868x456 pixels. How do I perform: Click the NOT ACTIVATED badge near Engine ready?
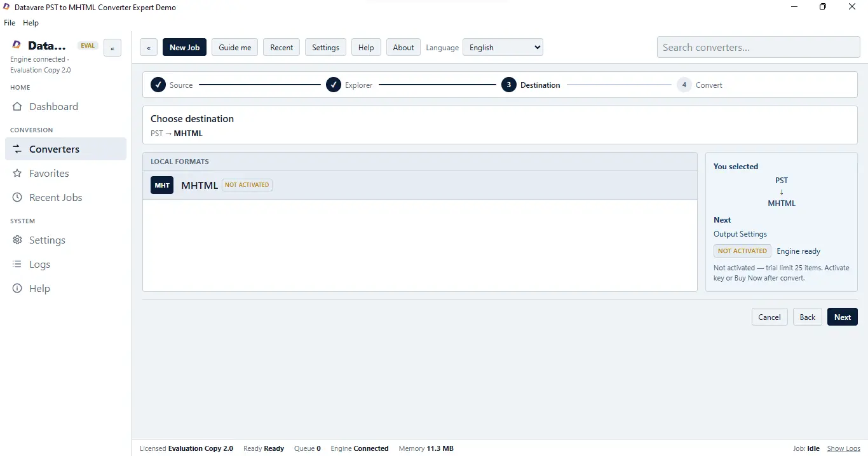tap(742, 251)
